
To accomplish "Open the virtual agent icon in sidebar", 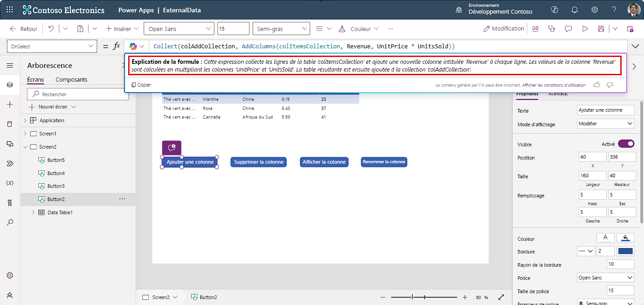I will (10, 295).
